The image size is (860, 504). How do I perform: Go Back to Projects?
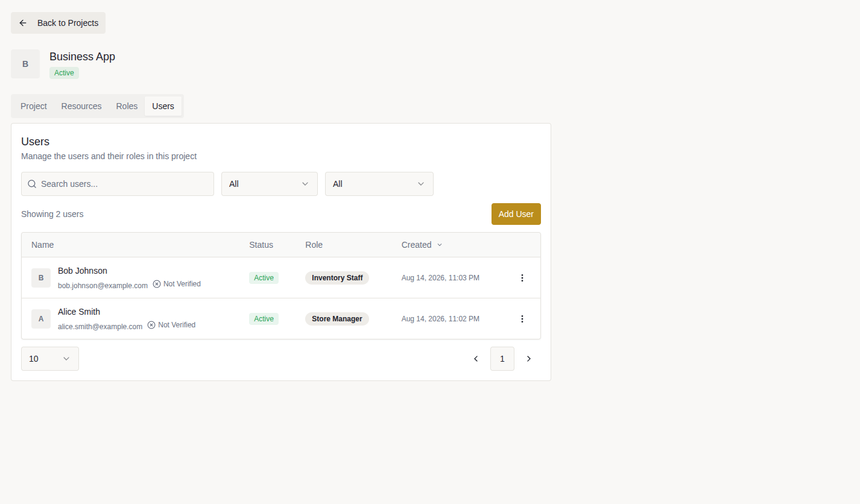point(58,23)
